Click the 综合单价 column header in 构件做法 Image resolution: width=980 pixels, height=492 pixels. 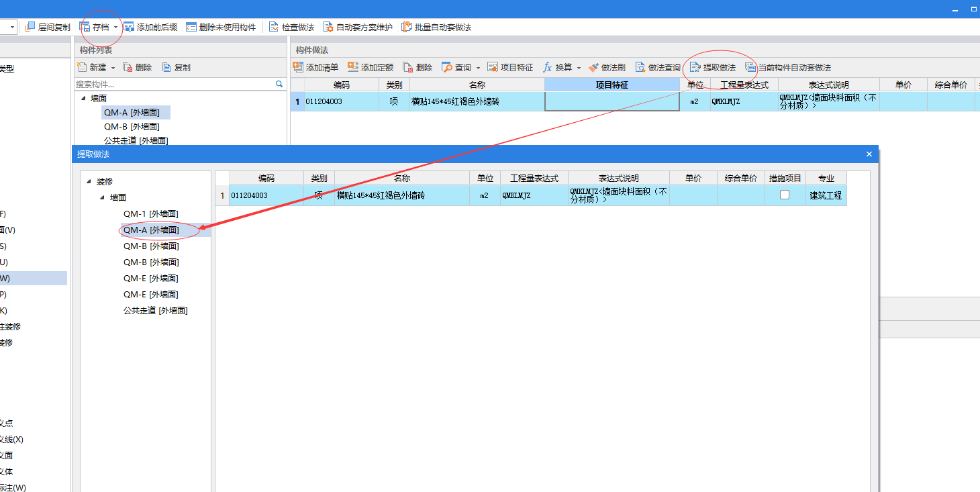951,85
